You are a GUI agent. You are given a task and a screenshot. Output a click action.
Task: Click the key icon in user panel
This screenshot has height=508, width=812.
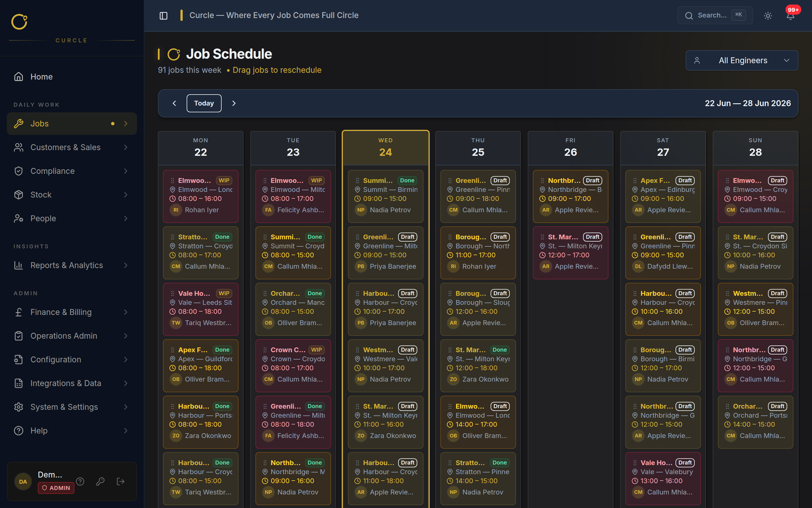(x=100, y=481)
